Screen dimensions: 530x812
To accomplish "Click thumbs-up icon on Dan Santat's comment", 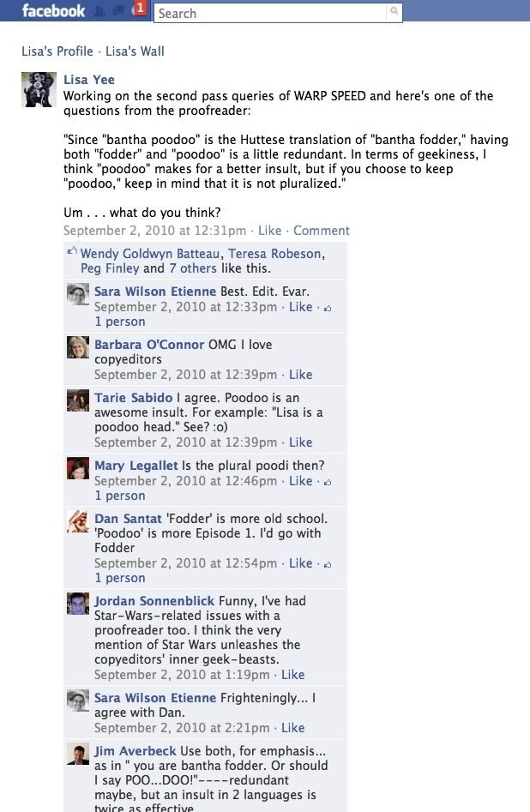I will pyautogui.click(x=328, y=564).
